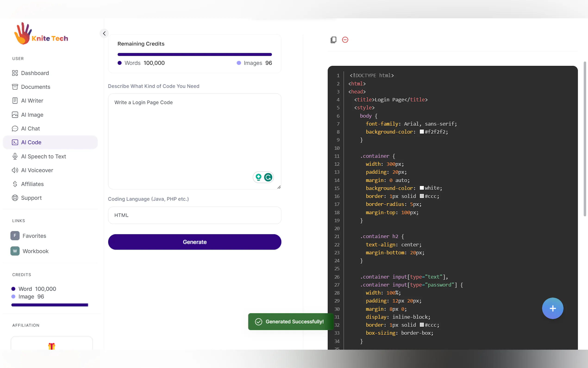588x368 pixels.
Task: Copy the generated code with copy icon
Action: 333,40
